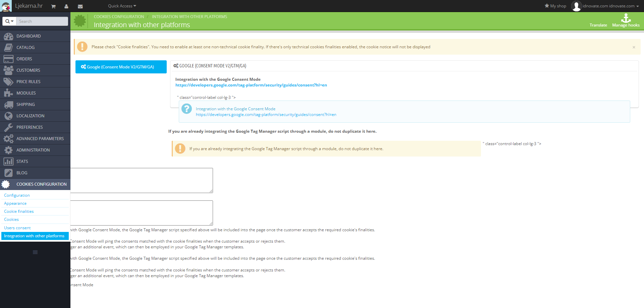Go to Appearance submenu link
This screenshot has height=308, width=644.
pos(15,203)
